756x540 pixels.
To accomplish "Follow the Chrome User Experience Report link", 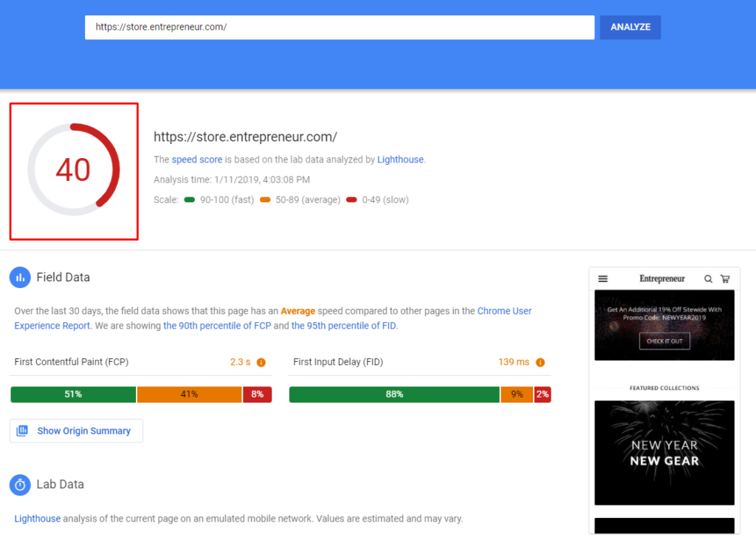I will point(504,310).
